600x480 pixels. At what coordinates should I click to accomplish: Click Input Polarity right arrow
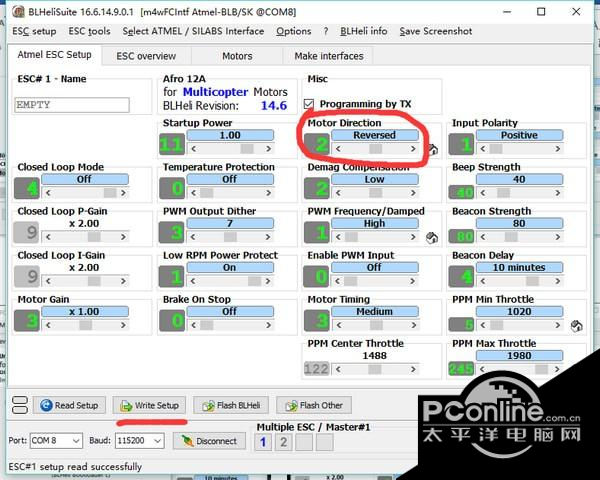tap(558, 149)
